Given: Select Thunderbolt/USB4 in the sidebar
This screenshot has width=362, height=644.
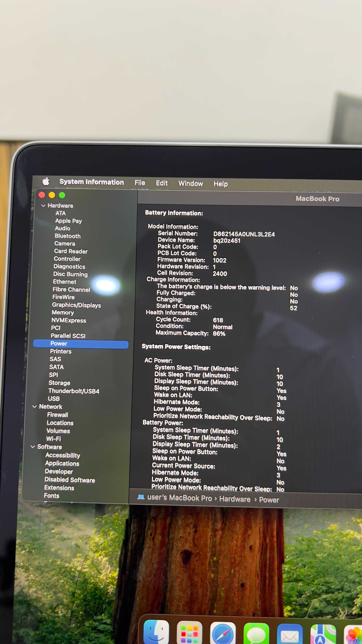Looking at the screenshot, I should pos(74,391).
